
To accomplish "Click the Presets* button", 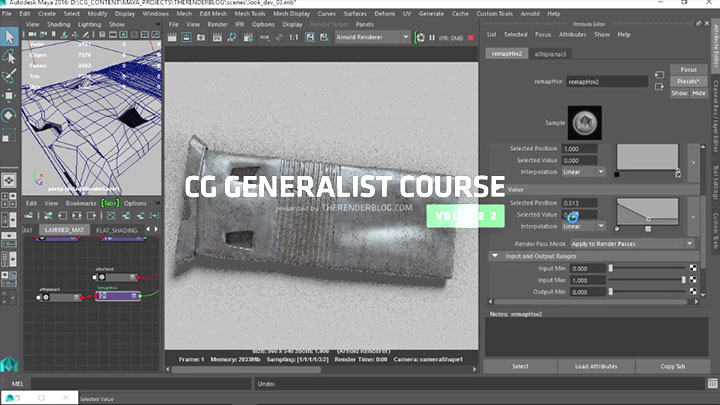I will point(688,81).
